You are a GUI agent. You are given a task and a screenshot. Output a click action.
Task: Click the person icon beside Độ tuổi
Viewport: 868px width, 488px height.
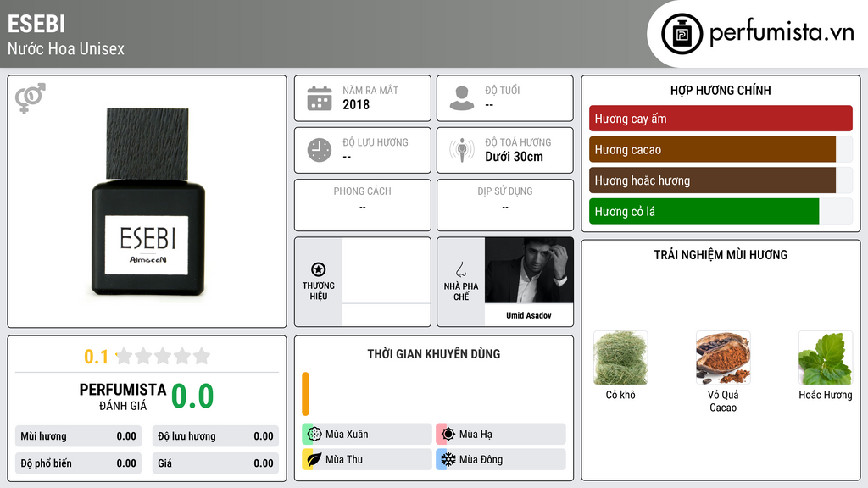[x=462, y=98]
